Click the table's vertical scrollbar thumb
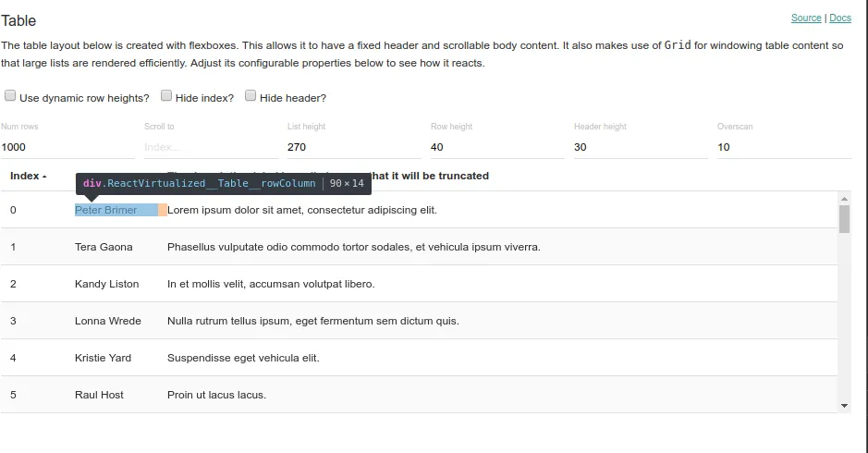868x453 pixels. click(844, 218)
